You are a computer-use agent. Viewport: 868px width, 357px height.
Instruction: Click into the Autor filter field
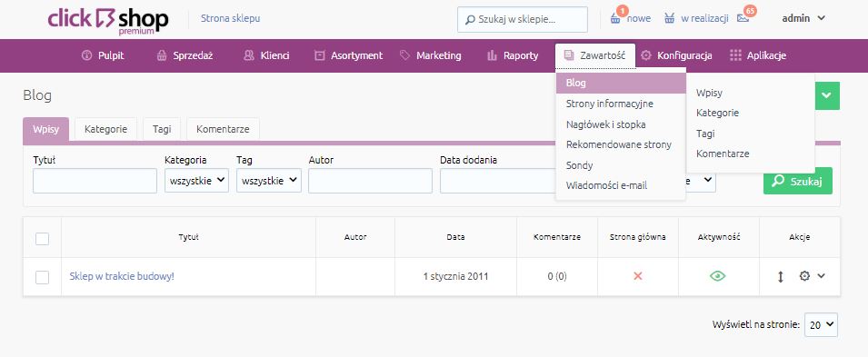coord(370,181)
